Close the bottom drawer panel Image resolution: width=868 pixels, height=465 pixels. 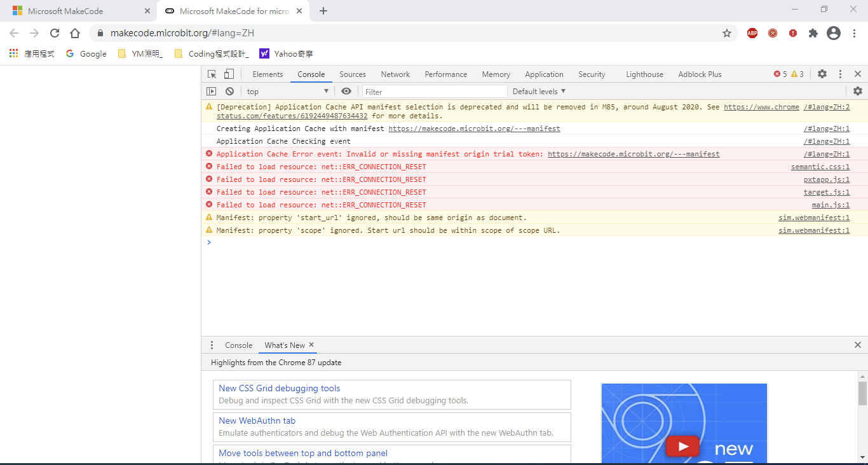(x=858, y=345)
